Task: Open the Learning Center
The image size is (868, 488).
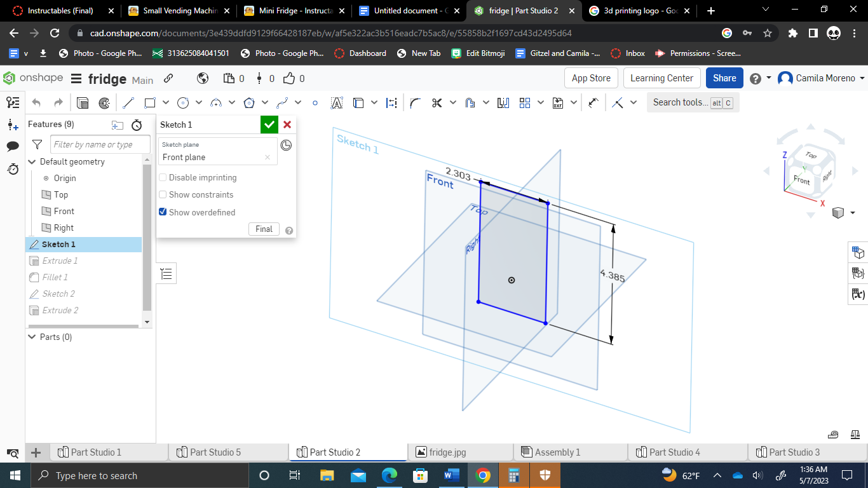Action: [661, 78]
